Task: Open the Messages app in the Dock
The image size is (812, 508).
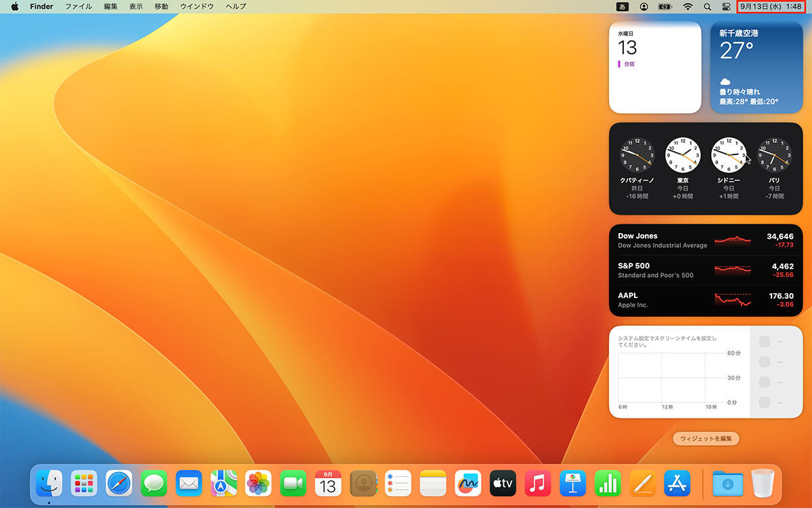Action: (x=154, y=484)
